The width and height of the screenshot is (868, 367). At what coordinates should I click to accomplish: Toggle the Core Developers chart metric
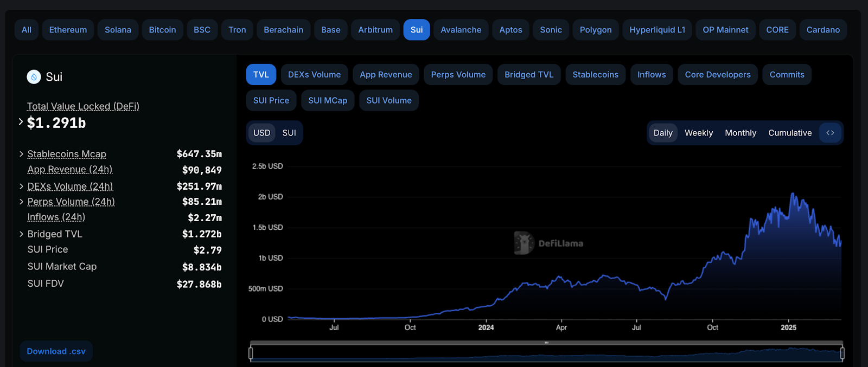tap(718, 75)
